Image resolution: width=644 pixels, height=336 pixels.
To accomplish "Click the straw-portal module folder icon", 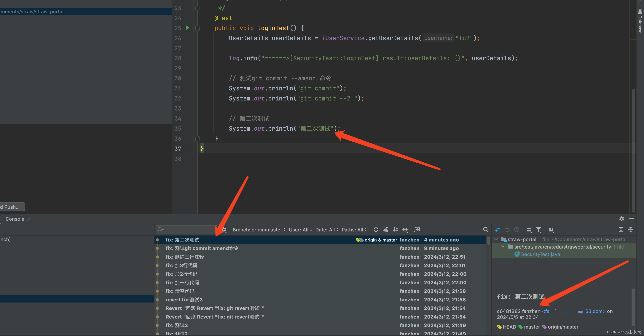I will (503, 239).
